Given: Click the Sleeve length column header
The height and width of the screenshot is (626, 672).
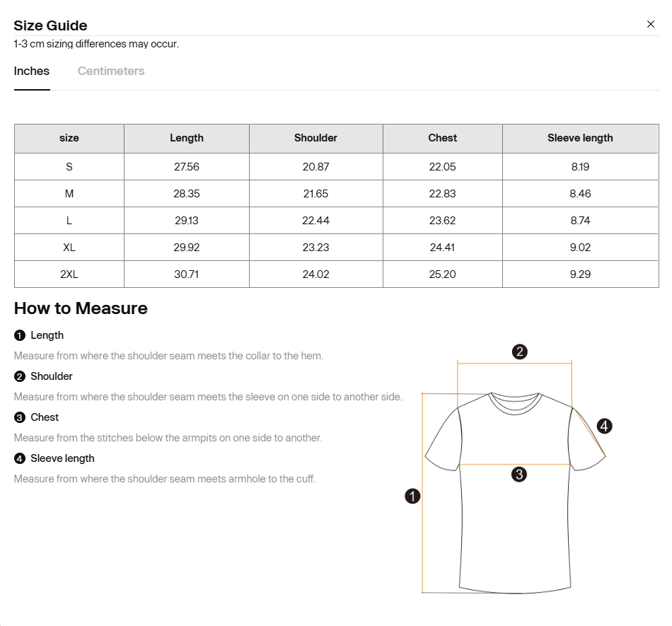Looking at the screenshot, I should 580,138.
